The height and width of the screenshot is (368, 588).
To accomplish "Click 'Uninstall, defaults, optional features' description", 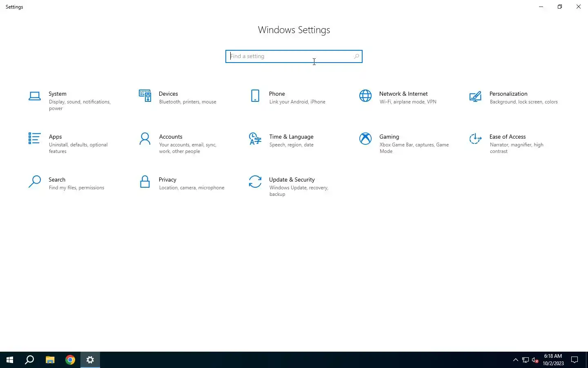I will coord(78,148).
